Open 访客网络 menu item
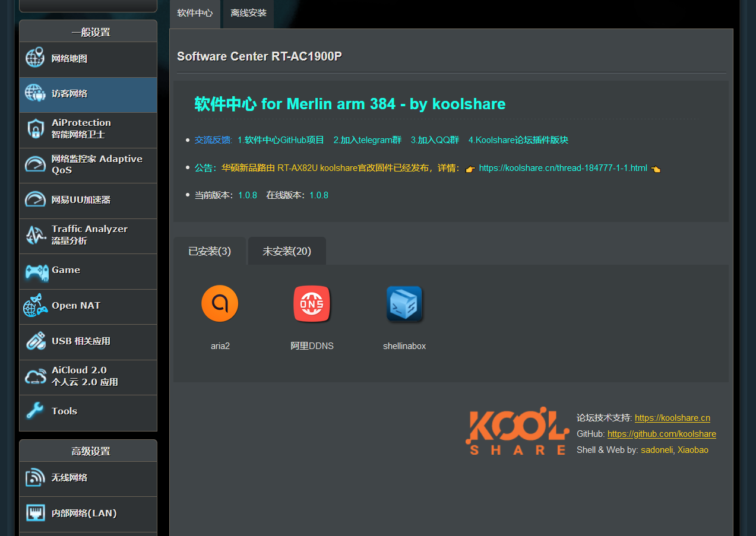Screen dimensions: 756x536 click(88, 94)
